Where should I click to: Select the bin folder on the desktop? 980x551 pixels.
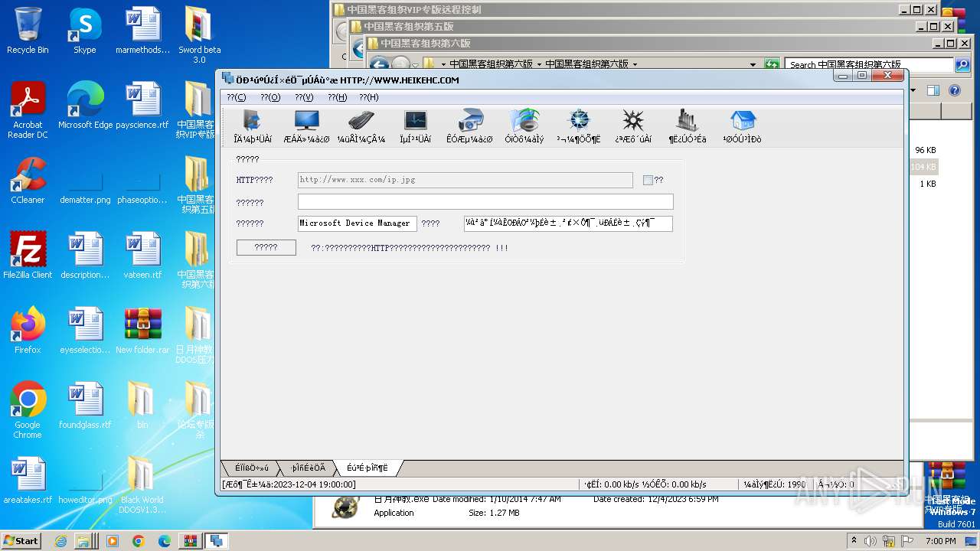click(142, 405)
